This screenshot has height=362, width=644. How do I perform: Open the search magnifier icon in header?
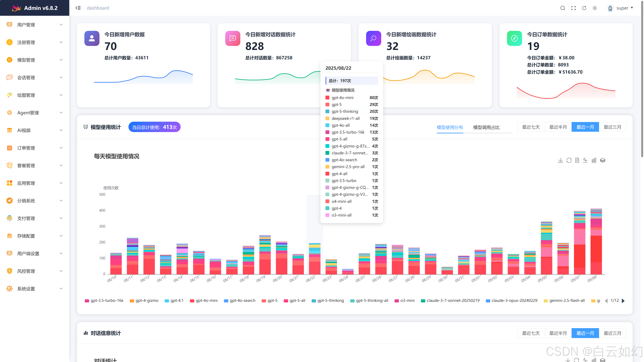(562, 8)
